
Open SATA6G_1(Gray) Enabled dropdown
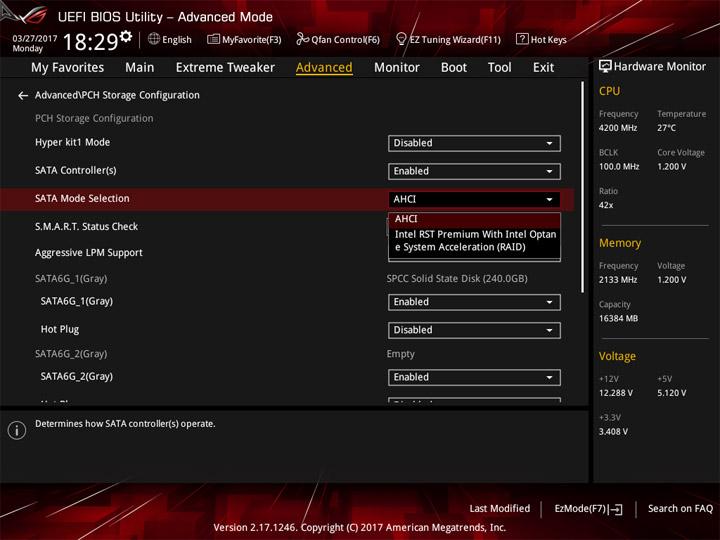coord(474,302)
